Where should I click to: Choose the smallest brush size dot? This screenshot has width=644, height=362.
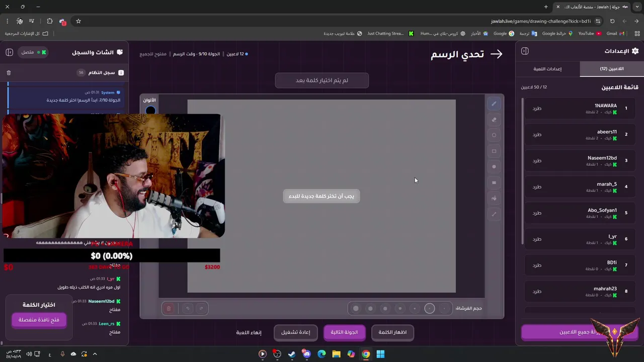pyautogui.click(x=444, y=308)
